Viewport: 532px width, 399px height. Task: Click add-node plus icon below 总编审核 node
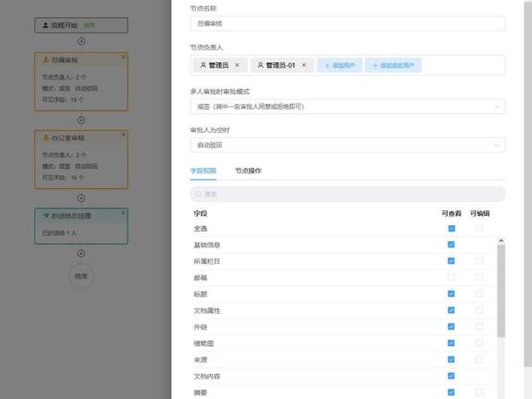(x=81, y=120)
